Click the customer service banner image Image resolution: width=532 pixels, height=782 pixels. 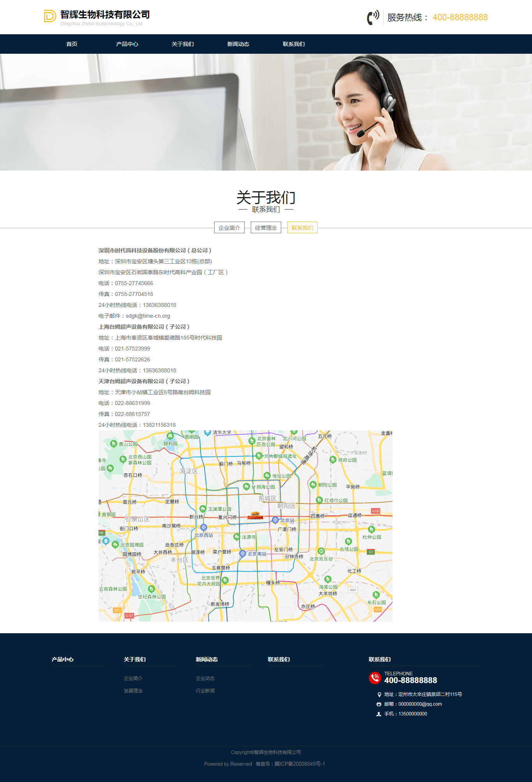tap(266, 112)
